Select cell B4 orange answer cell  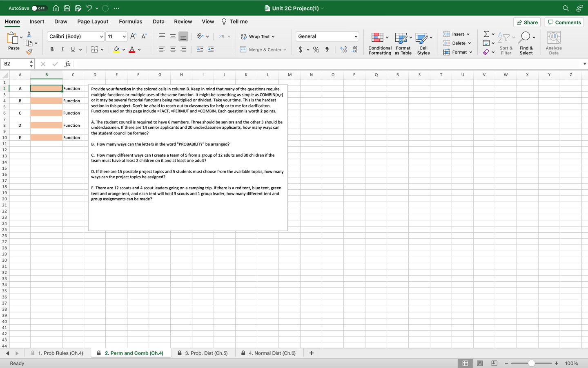[x=46, y=101]
